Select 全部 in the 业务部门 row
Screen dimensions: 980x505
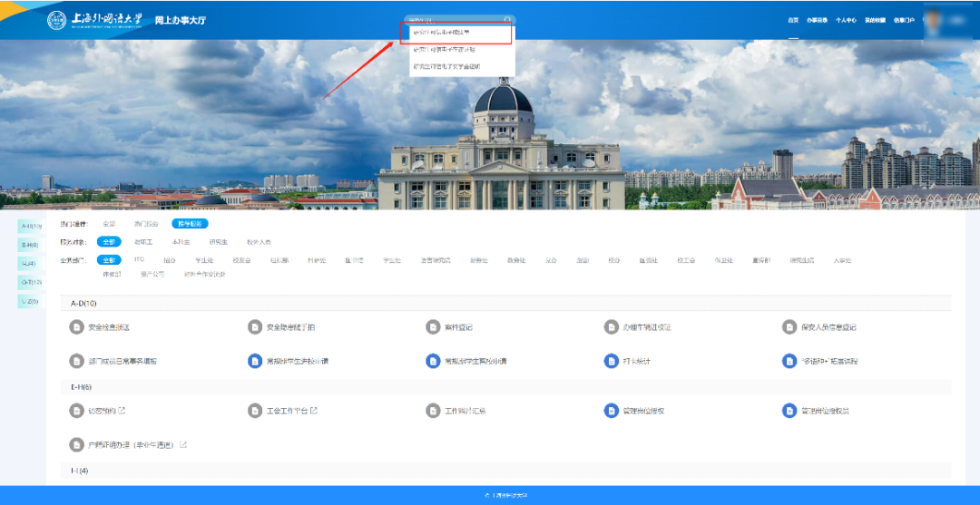click(110, 259)
